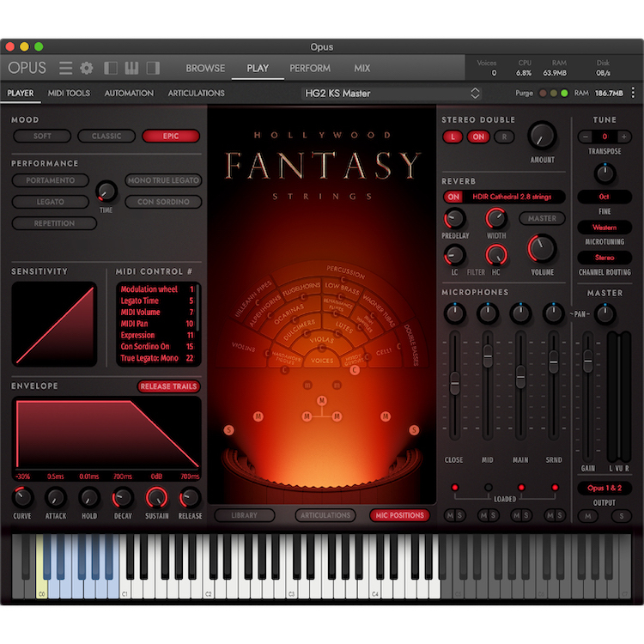644x644 pixels.
Task: Open the Opus hamburger main menu
Action: click(x=65, y=69)
